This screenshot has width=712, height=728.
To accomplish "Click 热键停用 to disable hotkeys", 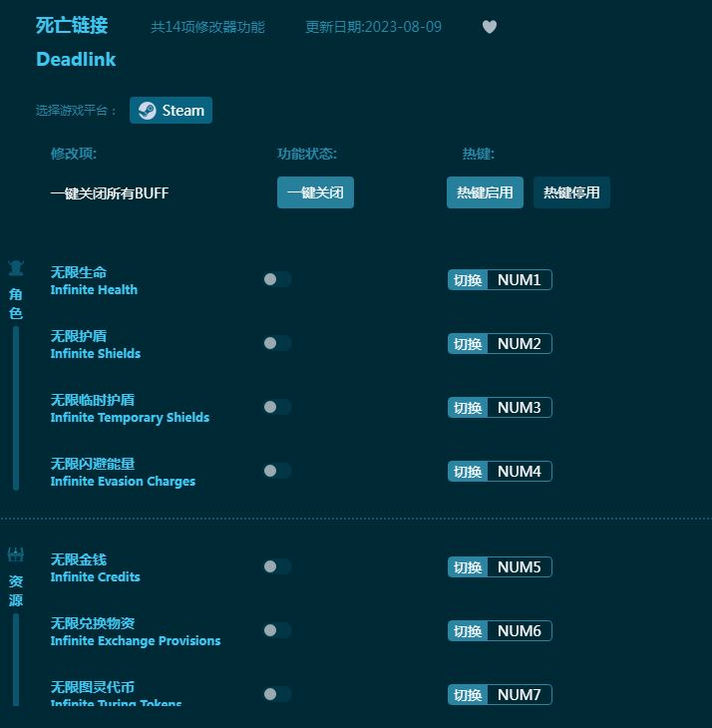I will (x=571, y=192).
